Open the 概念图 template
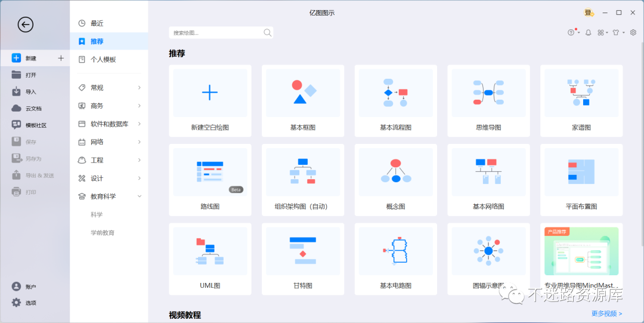This screenshot has width=644, height=323. (x=395, y=180)
